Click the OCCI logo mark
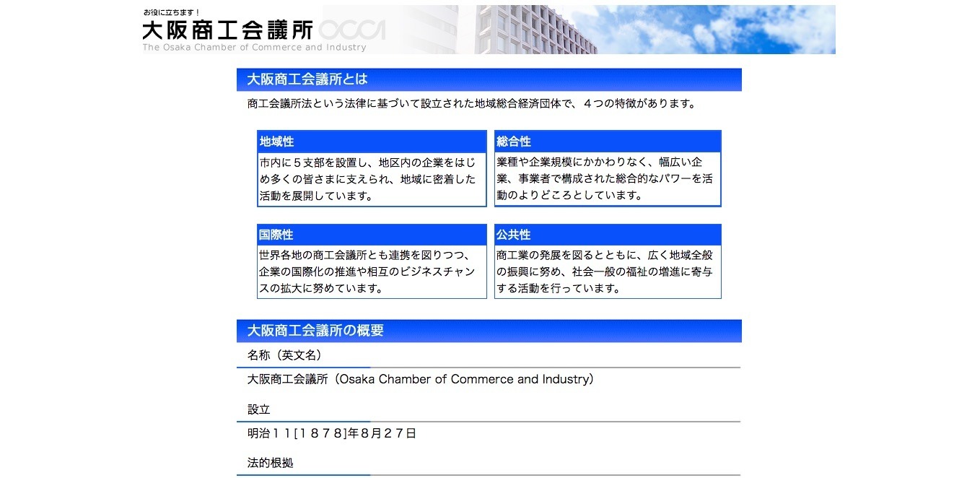This screenshot has width=980, height=478. tap(354, 31)
